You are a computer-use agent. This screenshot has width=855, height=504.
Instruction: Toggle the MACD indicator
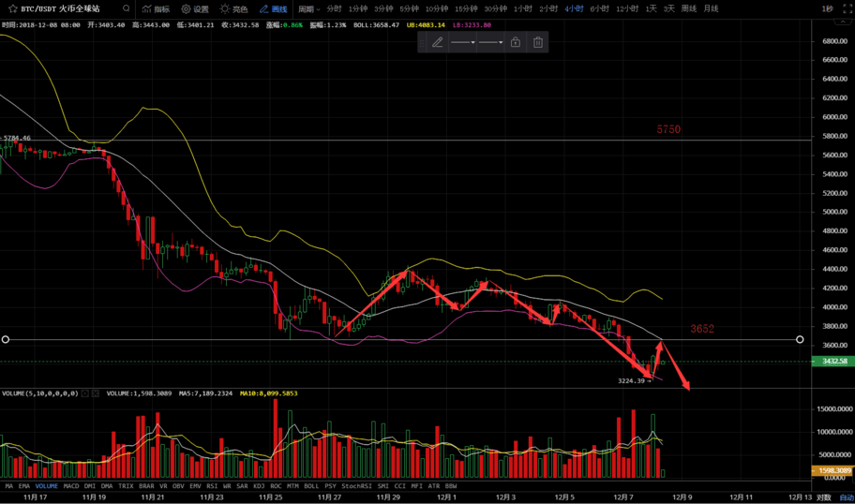point(71,486)
